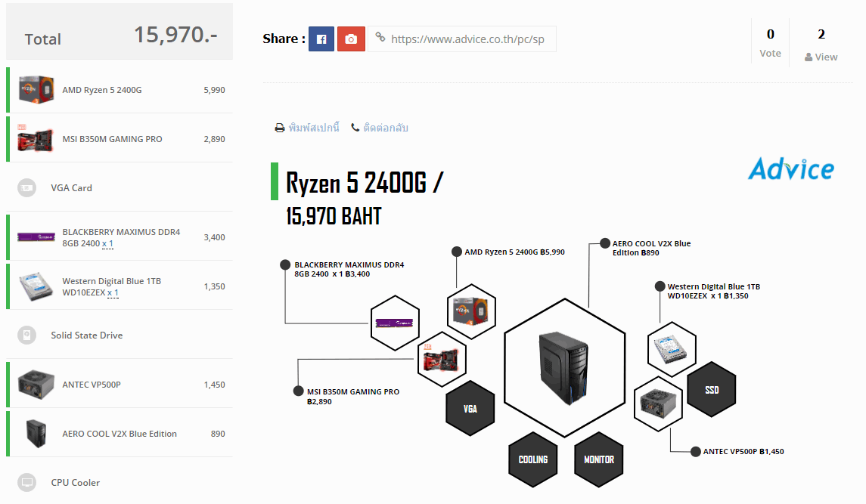Choose the empty CPU Cooler slot
The height and width of the screenshot is (504, 866).
120,483
